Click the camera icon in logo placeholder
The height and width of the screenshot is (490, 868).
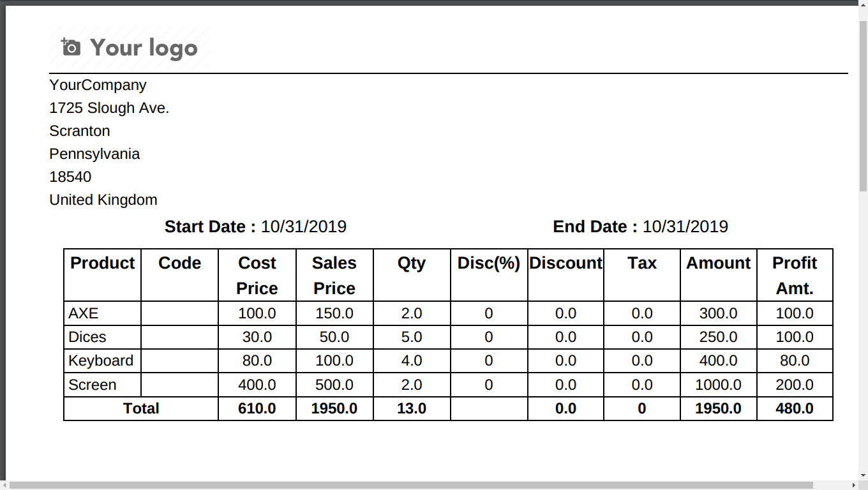71,47
